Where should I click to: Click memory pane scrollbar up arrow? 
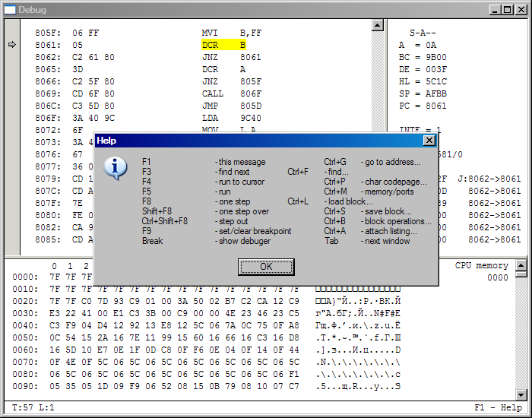pyautogui.click(x=521, y=265)
